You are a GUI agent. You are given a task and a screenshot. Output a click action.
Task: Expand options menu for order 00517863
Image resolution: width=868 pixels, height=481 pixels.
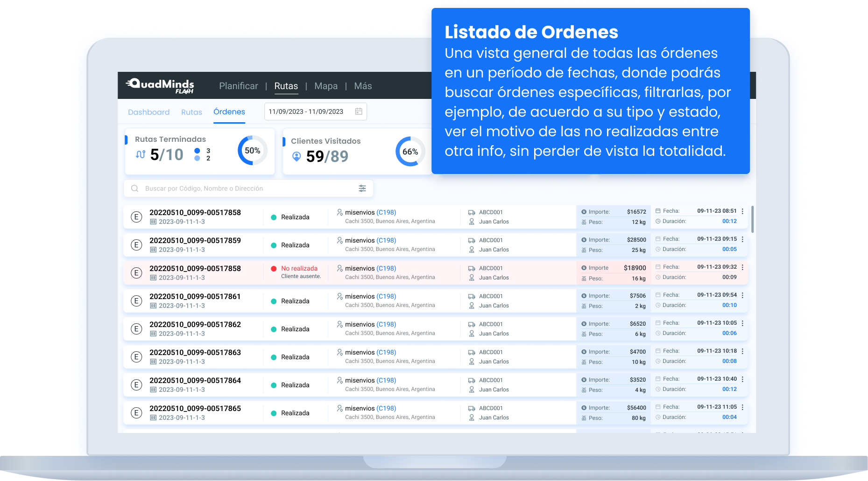coord(742,351)
